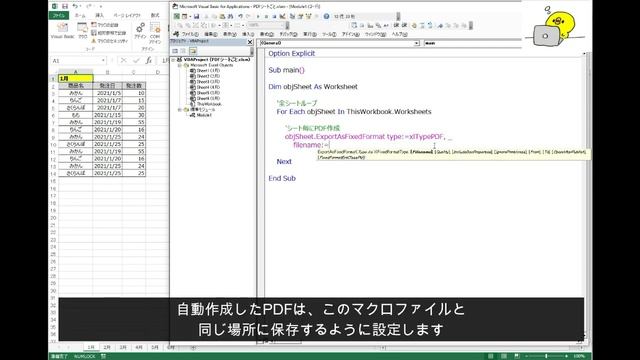
Task: Open the (General) object dropdown
Action: click(416, 43)
